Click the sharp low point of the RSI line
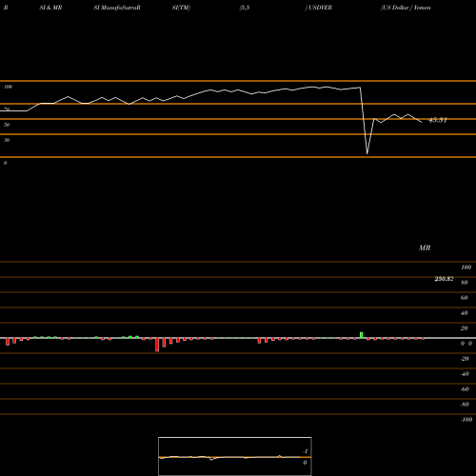 coord(367,153)
